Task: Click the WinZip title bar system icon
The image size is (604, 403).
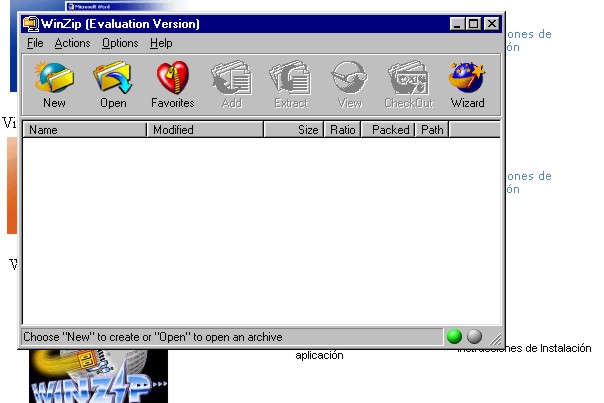Action: 30,23
